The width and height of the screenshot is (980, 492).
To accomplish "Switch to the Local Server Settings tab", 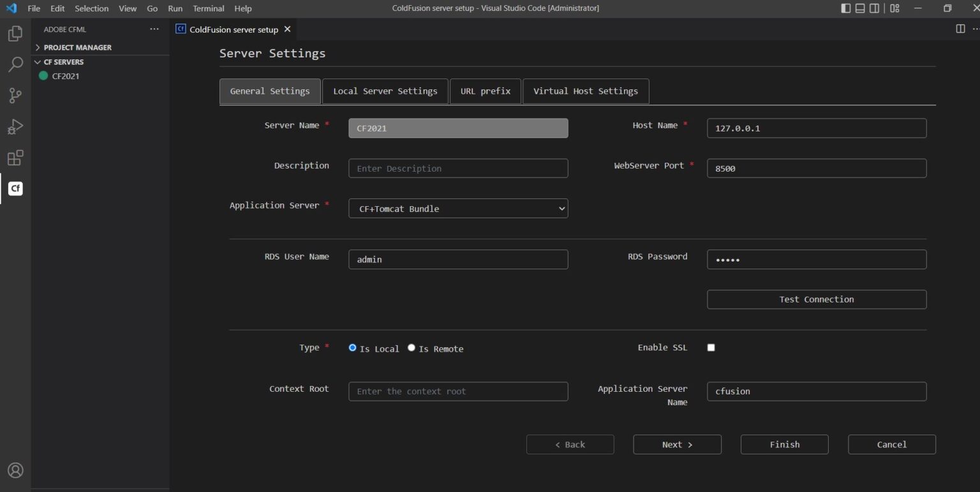I will point(385,91).
